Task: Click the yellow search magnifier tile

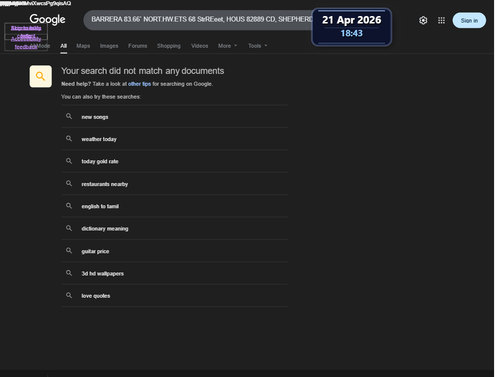Action: pyautogui.click(x=40, y=76)
